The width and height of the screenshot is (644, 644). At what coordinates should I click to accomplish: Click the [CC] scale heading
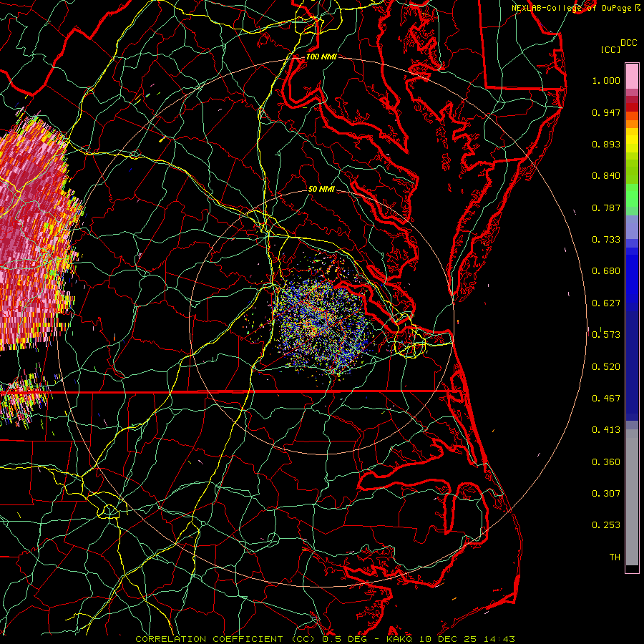tap(610, 49)
